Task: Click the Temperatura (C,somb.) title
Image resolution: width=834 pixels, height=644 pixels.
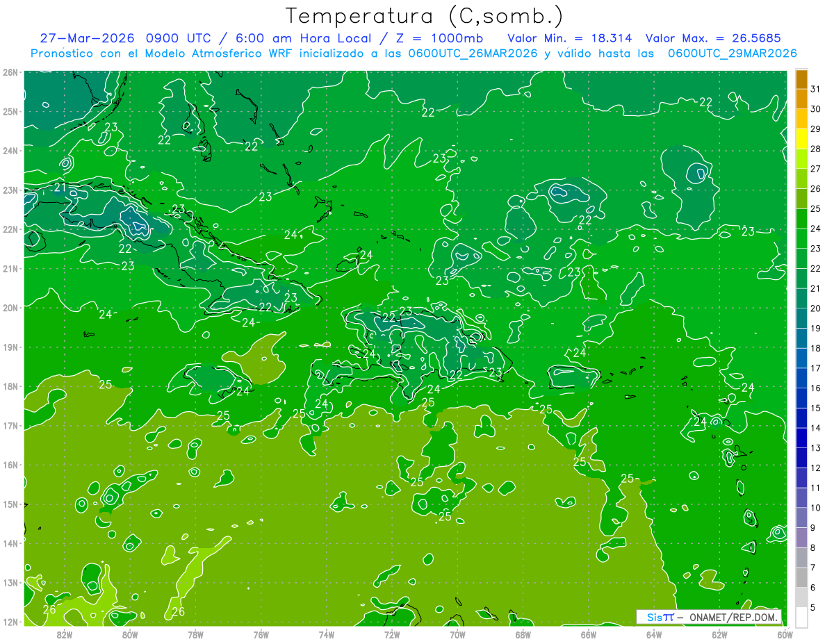Action: point(425,17)
